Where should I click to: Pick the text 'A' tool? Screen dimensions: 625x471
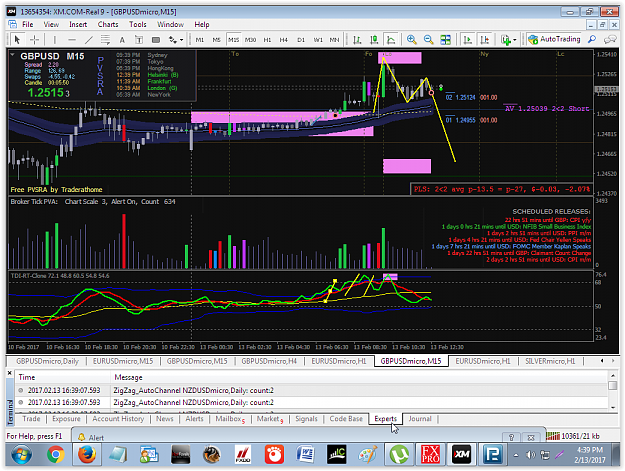(122, 39)
